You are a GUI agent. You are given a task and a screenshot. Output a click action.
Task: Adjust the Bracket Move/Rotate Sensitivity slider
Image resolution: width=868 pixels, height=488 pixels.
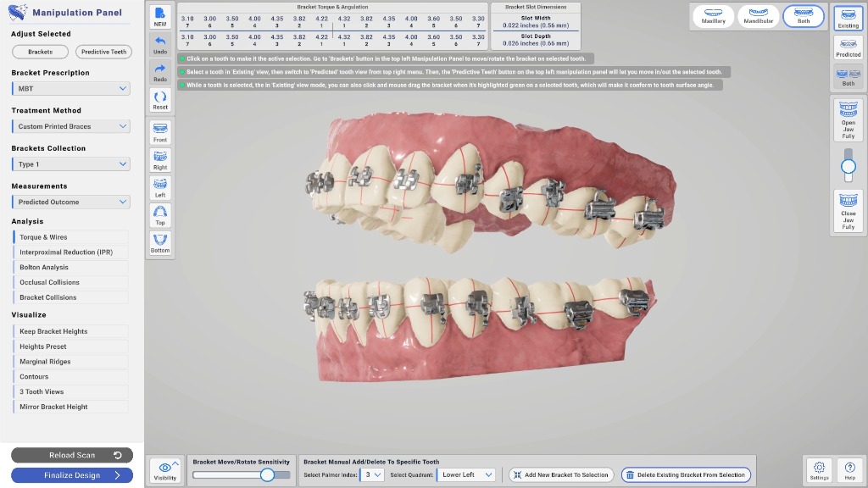pos(266,475)
